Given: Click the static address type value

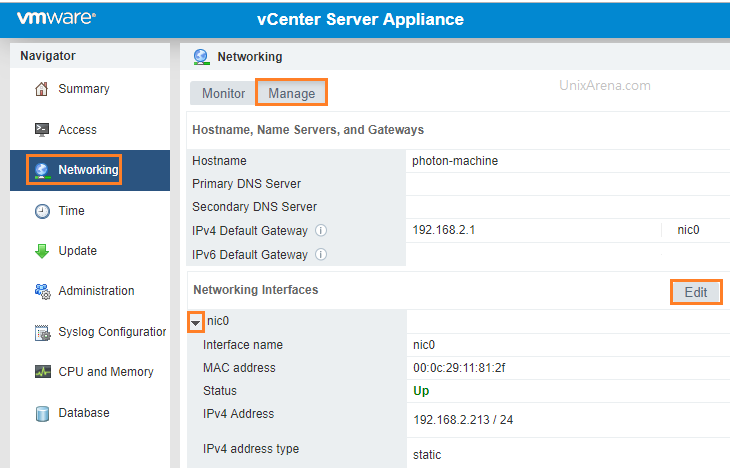Looking at the screenshot, I should [427, 454].
